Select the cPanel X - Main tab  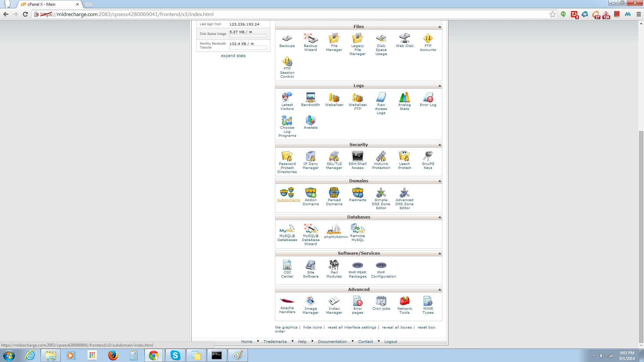[50, 4]
